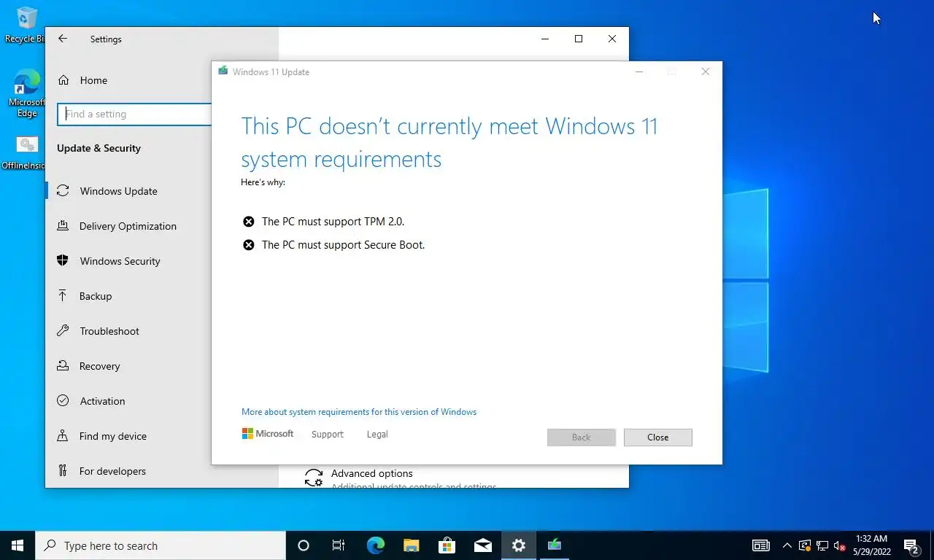934x560 pixels.
Task: Click the TPM 2.0 error icon
Action: pyautogui.click(x=249, y=222)
